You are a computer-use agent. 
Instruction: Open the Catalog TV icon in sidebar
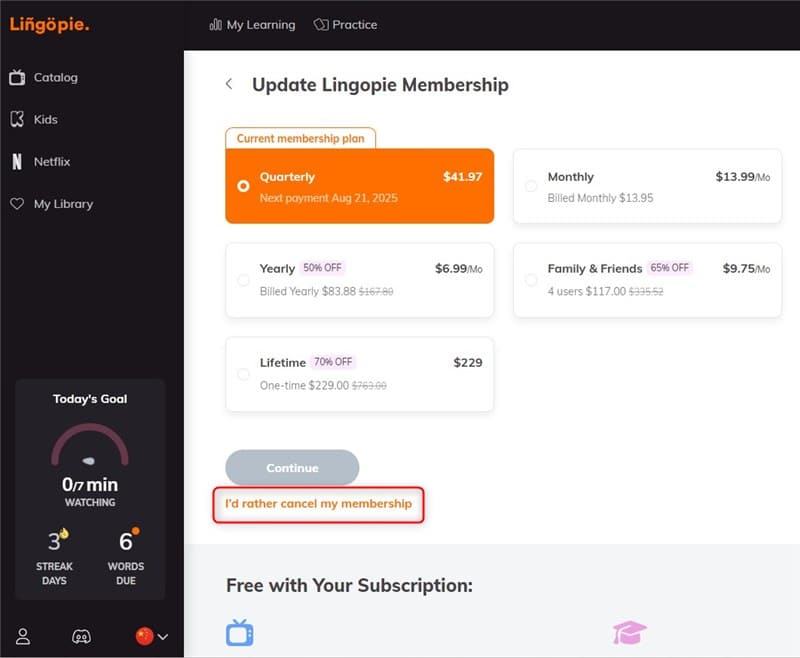coord(17,78)
